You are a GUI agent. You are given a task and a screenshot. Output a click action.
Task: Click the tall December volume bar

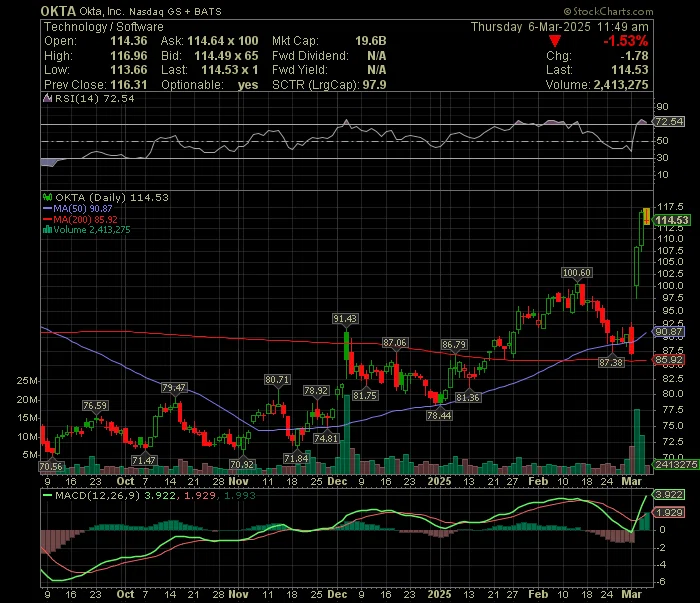point(347,434)
